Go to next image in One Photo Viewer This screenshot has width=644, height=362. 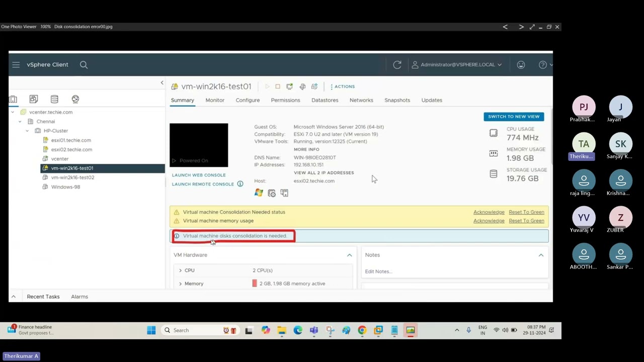point(521,27)
